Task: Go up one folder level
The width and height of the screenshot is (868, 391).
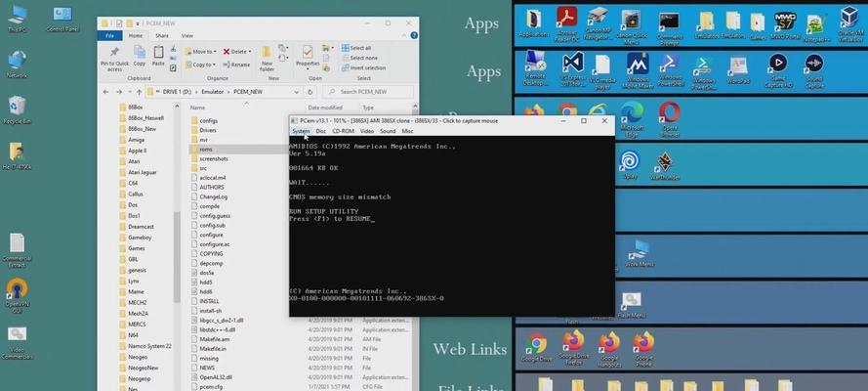Action: 139,92
